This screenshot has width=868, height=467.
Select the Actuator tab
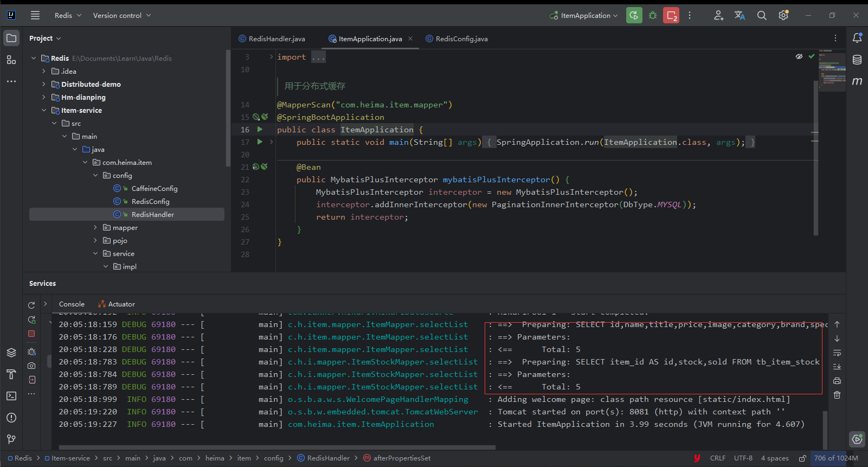pyautogui.click(x=116, y=304)
